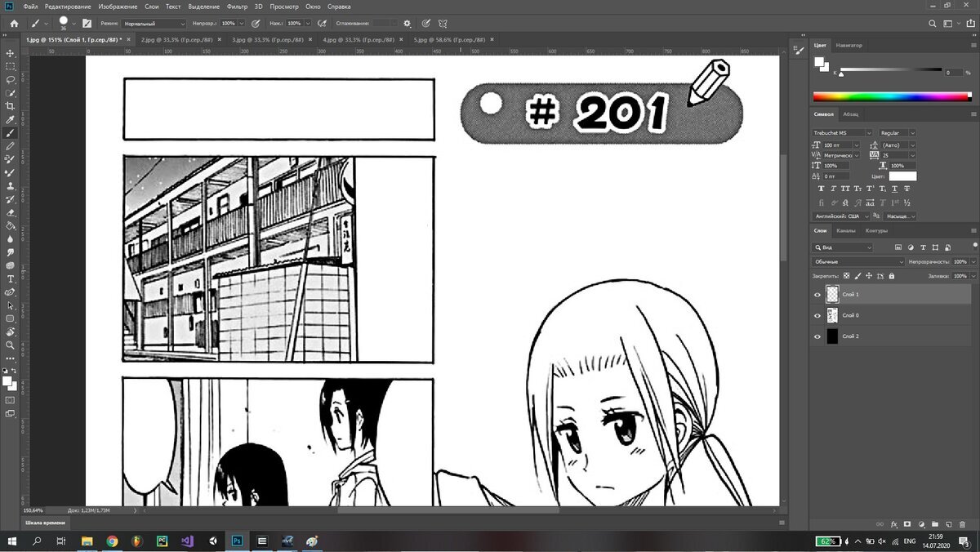Image resolution: width=980 pixels, height=552 pixels.
Task: Open the Файл menu
Action: coord(30,6)
